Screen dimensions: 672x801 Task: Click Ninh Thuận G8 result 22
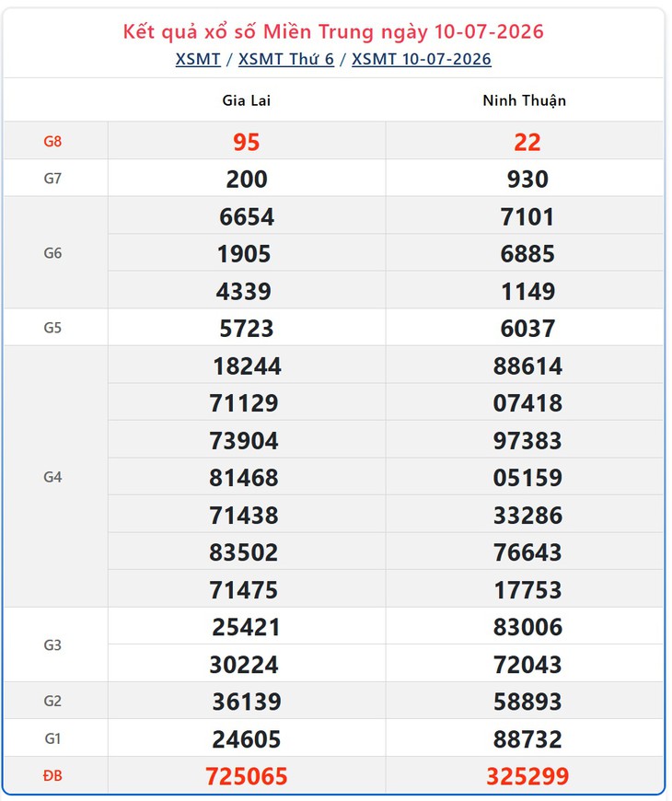(527, 142)
